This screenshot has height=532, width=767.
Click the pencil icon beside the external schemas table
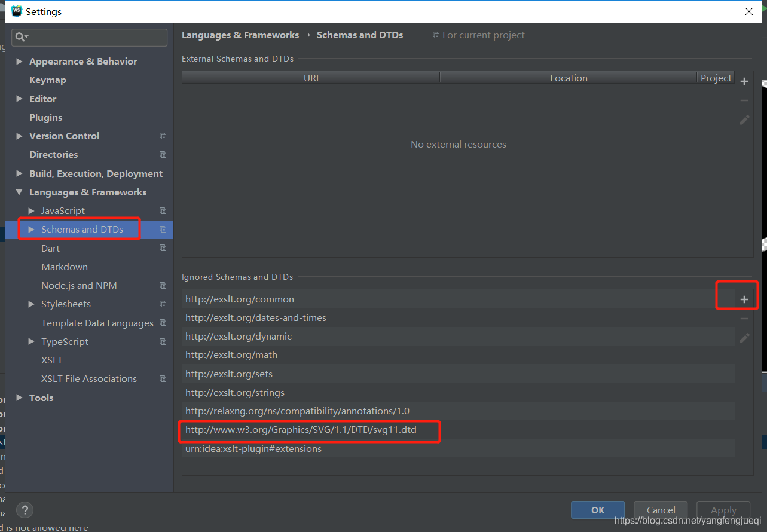click(744, 120)
